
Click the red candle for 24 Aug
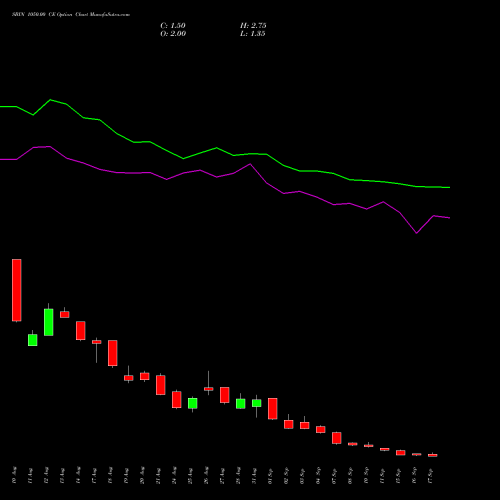(177, 399)
